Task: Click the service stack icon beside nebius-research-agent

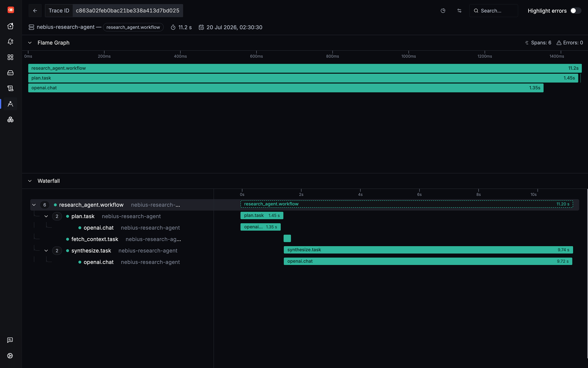Action: 31,27
